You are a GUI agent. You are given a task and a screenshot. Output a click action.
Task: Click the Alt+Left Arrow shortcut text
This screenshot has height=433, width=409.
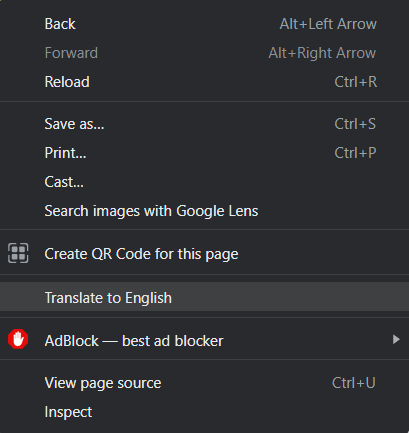tap(328, 24)
